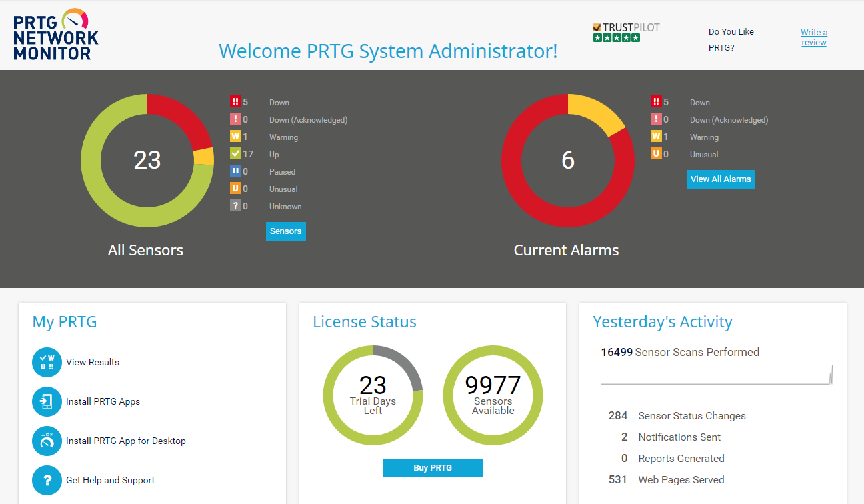Viewport: 864px width, 504px height.
Task: Click the View Results icon
Action: (47, 362)
